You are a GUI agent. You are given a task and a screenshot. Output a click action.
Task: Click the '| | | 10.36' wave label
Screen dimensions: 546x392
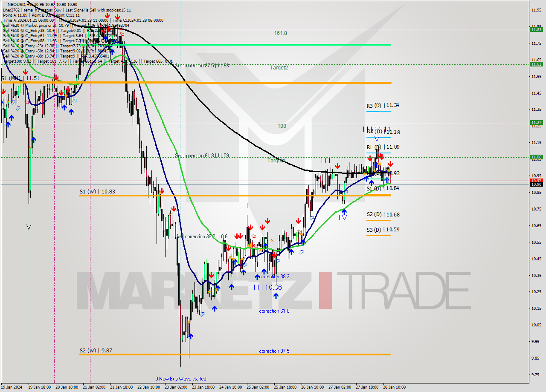coord(267,288)
